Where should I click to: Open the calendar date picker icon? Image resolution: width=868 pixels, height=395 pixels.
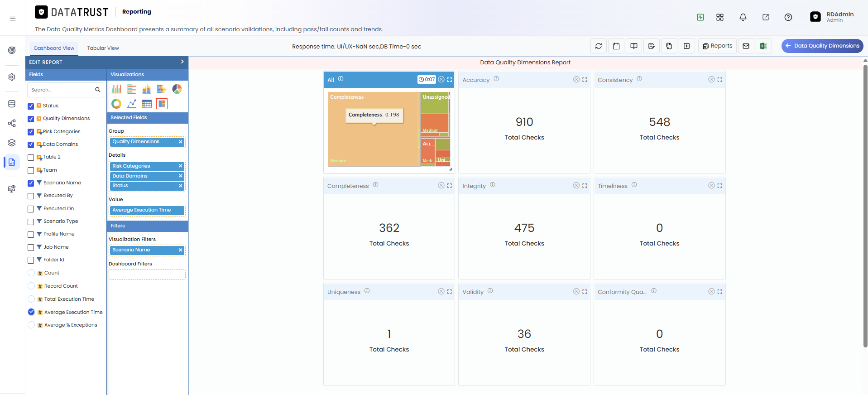616,46
